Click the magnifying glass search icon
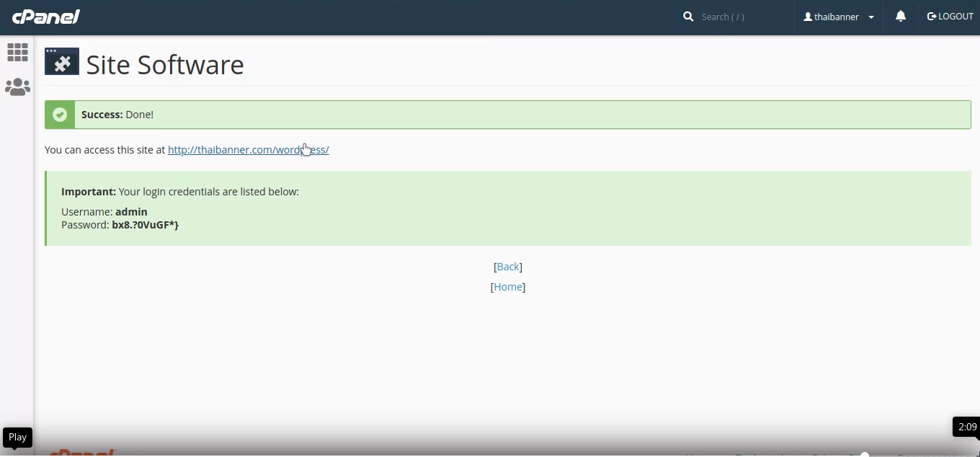Image resolution: width=980 pixels, height=457 pixels. point(688,17)
